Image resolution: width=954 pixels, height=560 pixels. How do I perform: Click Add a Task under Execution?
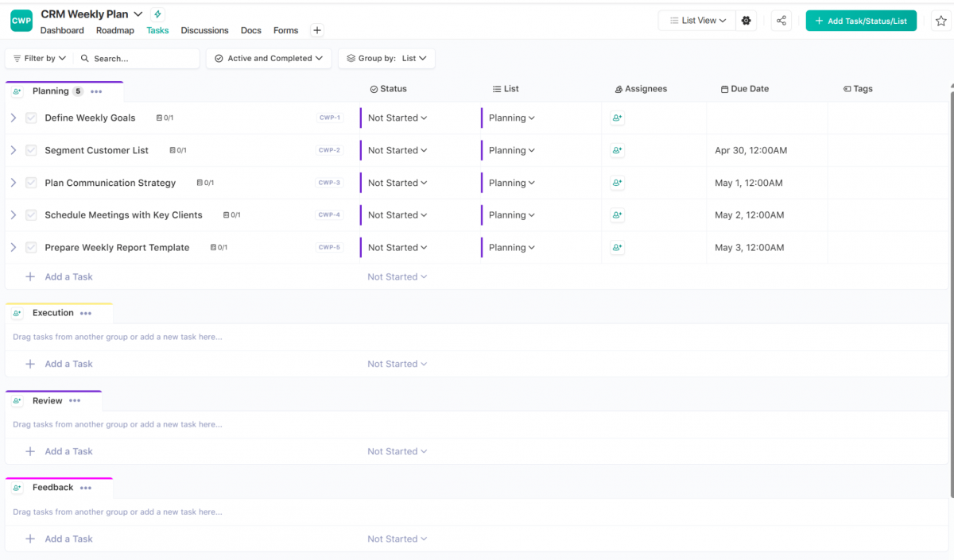(x=68, y=363)
